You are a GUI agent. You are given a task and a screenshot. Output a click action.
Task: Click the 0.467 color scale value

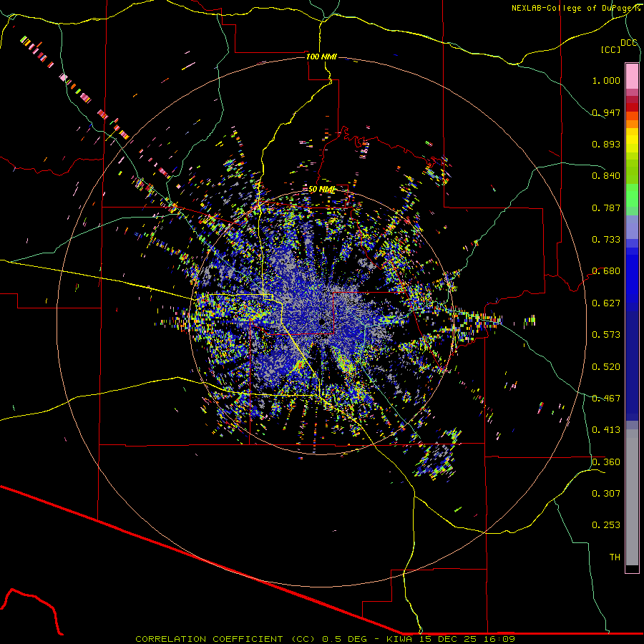[x=606, y=399]
